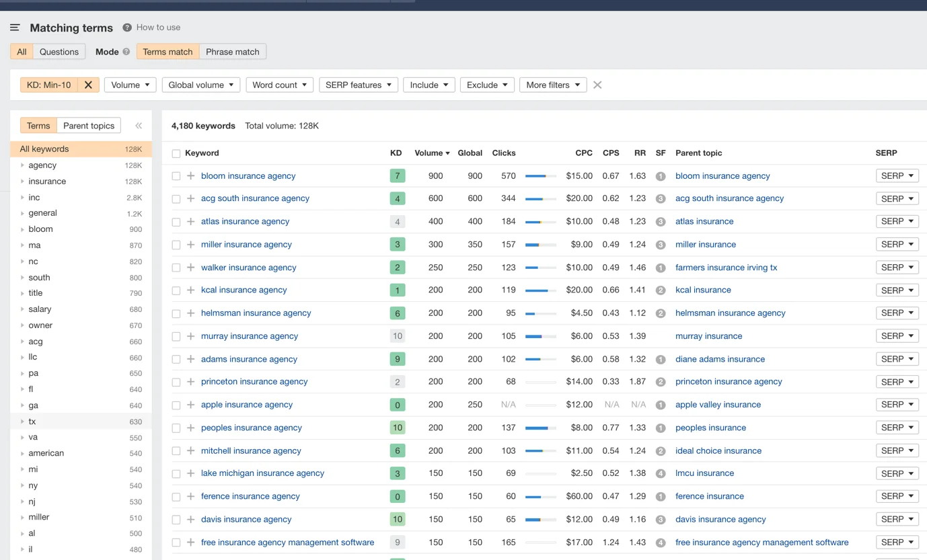Clear all filters with the gray X
927x560 pixels.
tap(597, 85)
